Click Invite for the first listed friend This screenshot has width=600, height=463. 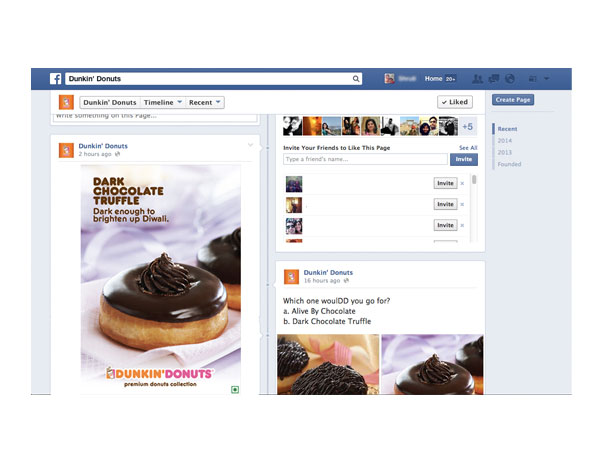(445, 183)
